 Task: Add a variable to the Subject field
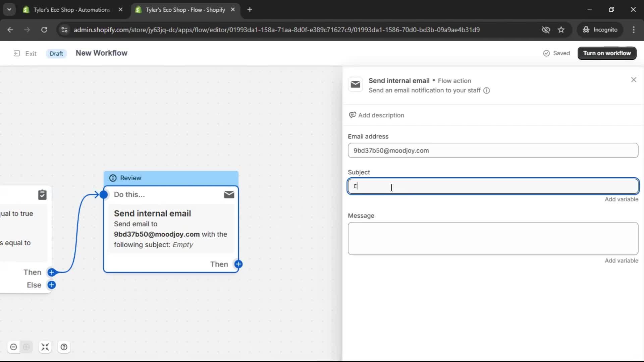(x=621, y=199)
